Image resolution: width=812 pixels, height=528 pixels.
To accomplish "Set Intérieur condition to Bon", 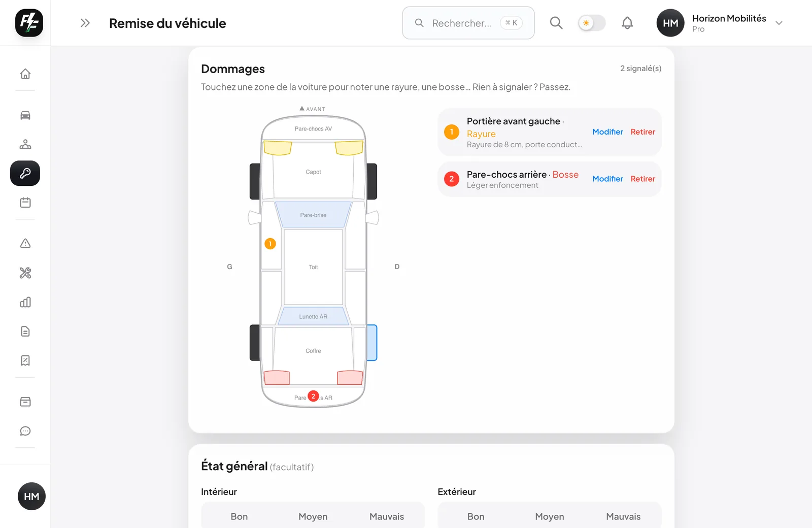I will pos(239,516).
